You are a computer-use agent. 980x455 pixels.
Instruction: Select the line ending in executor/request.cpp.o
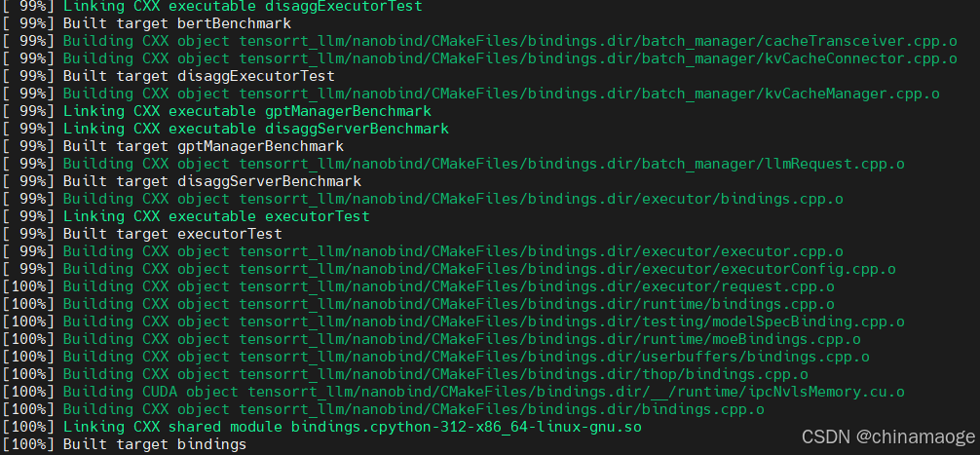coord(419,286)
